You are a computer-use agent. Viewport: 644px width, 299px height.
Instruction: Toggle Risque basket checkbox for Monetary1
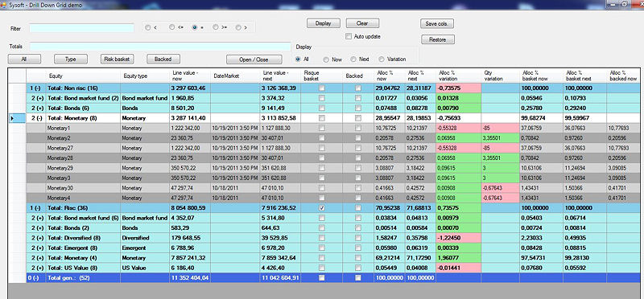321,128
